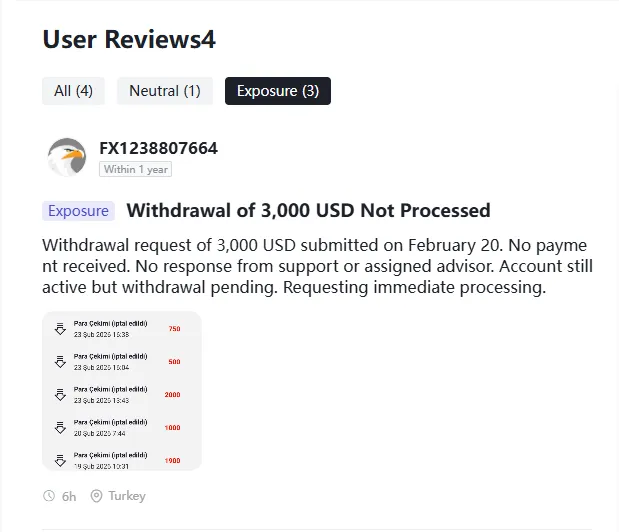Click the location pin icon beside Turkey

pos(96,496)
